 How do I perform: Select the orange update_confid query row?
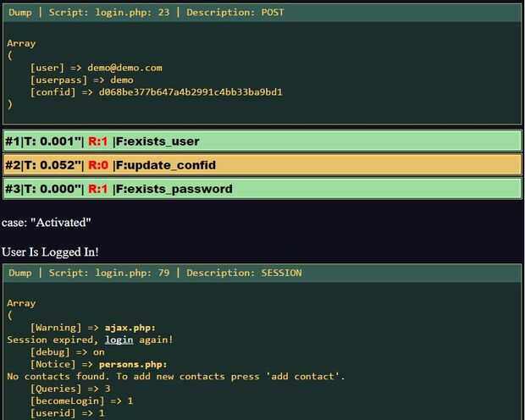(262, 164)
